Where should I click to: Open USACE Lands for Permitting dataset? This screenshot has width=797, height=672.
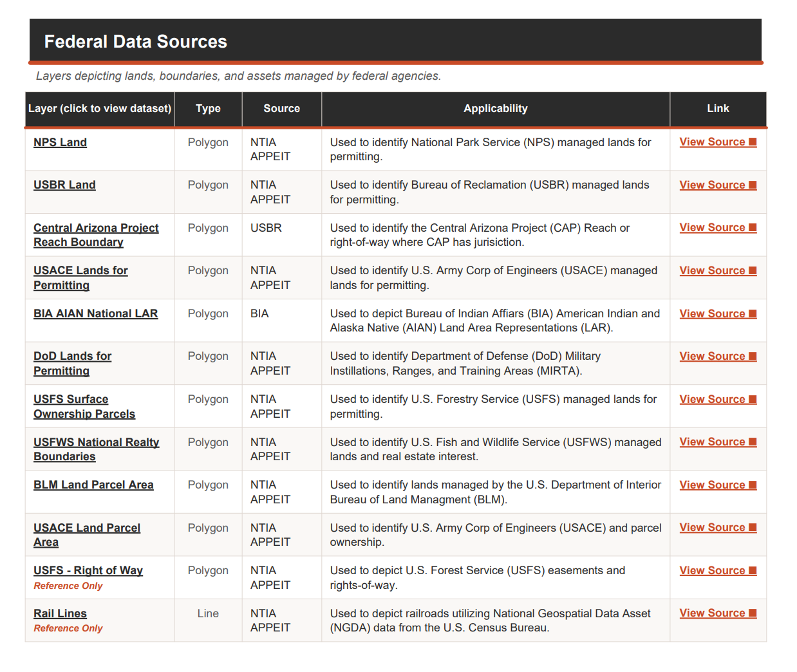click(80, 277)
